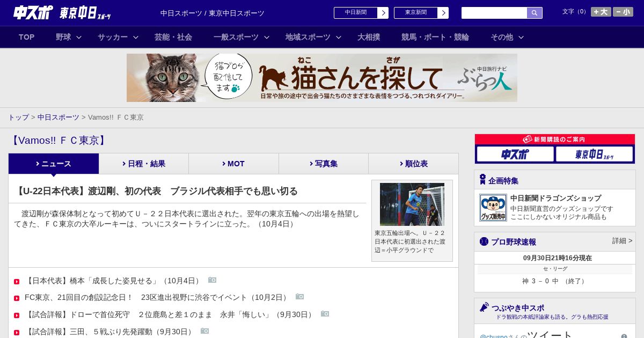644x338 pixels.
Task: Click the グッズ販売中 Doala shop icon
Action: [493, 208]
